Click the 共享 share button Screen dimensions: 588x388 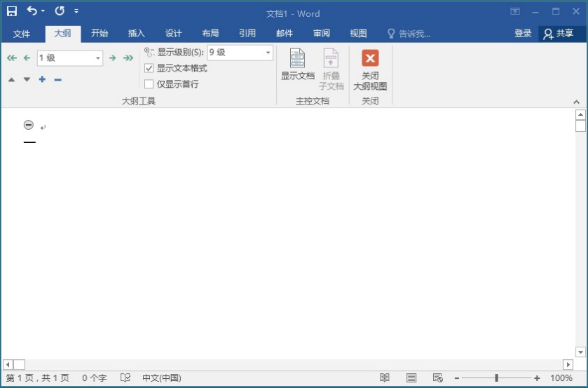(x=559, y=34)
